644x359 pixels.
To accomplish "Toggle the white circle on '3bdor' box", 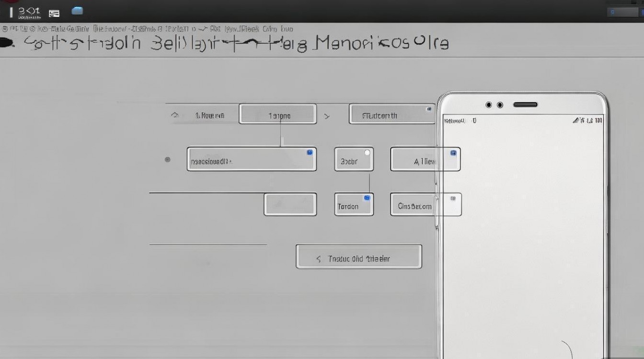I will point(367,153).
